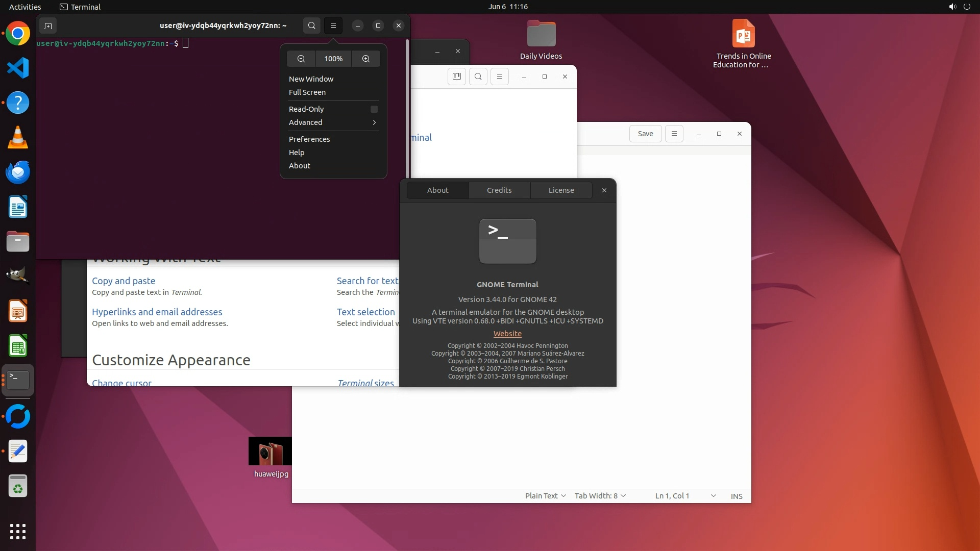Switch to the Credits tab
Viewport: 980px width, 551px height.
(499, 190)
